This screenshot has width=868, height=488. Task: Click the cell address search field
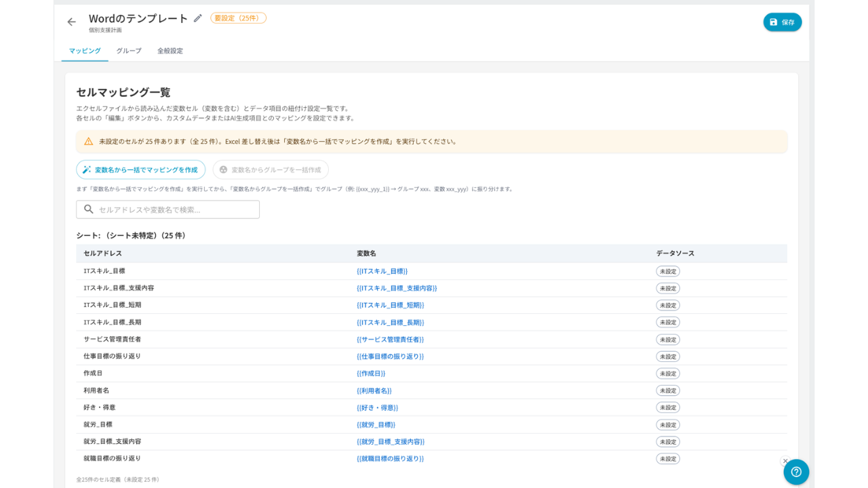[167, 209]
